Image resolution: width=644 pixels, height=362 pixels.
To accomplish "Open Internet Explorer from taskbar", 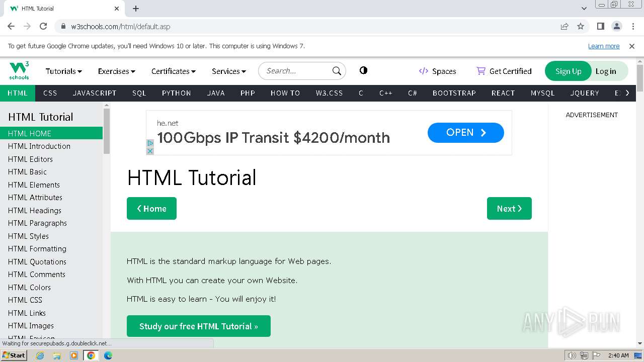I will 40,355.
